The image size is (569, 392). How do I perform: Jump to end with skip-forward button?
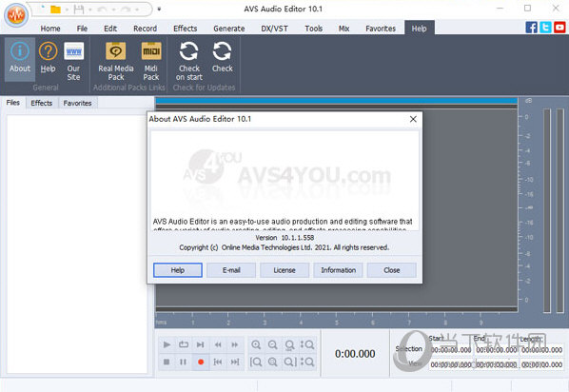pyautogui.click(x=235, y=362)
